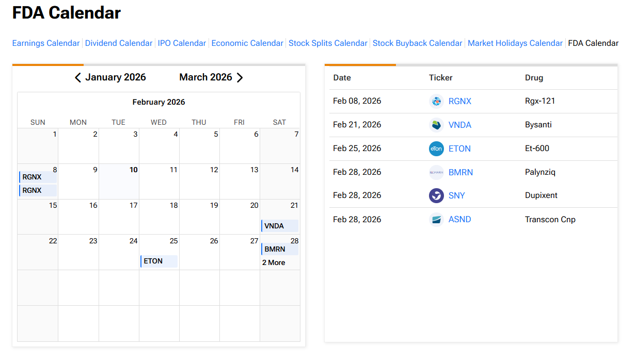Click the SNY company logo icon
The image size is (636, 364).
coord(436,195)
